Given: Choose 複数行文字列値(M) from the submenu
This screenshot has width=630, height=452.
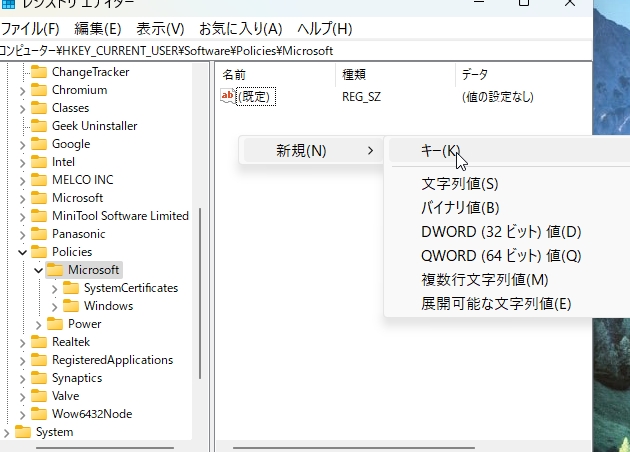Looking at the screenshot, I should pos(485,280).
